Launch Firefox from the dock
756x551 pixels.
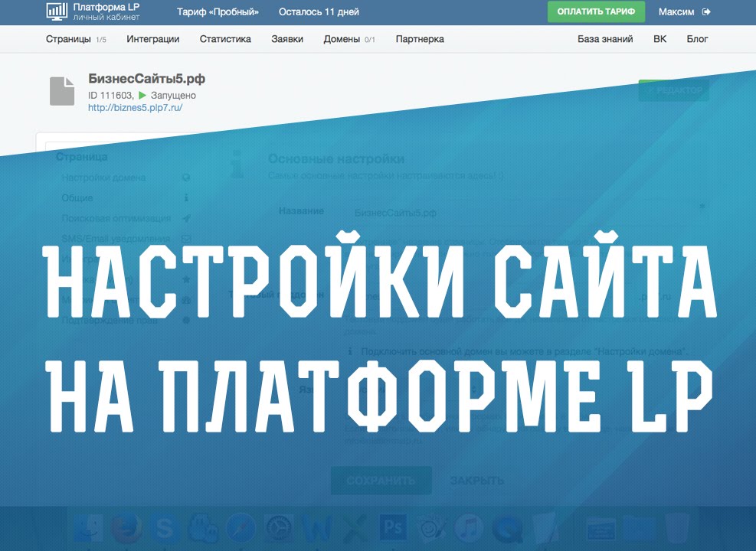(x=126, y=528)
